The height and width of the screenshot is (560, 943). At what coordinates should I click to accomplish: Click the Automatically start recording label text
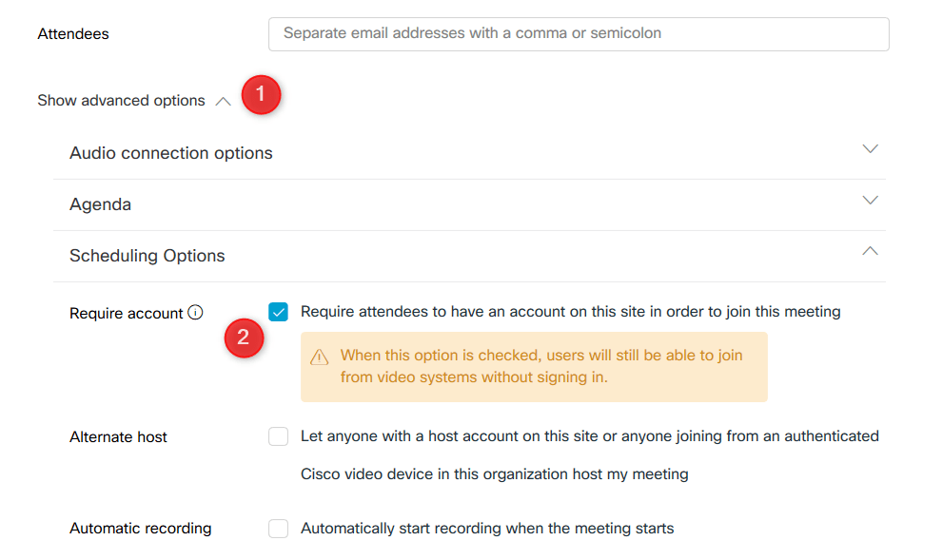tap(487, 529)
